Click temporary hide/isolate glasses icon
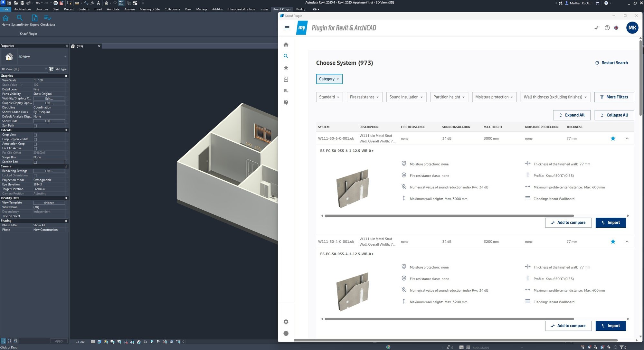The height and width of the screenshot is (350, 644). pos(145,342)
